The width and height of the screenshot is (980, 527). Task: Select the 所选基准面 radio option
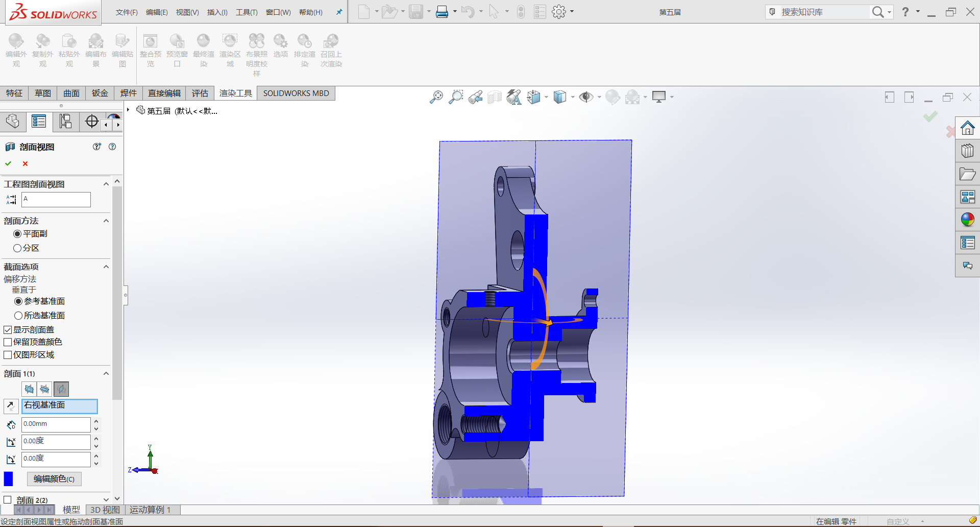click(18, 316)
